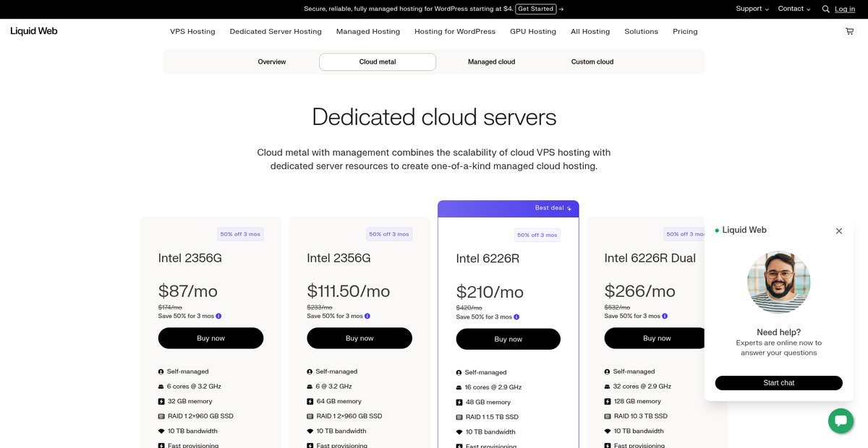Switch to the Overview tab

(x=272, y=62)
